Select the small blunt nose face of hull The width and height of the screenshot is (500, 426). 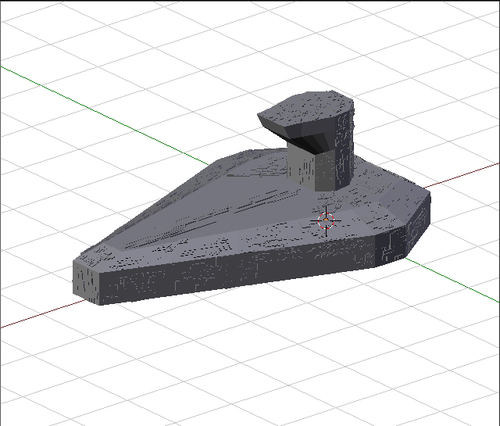(86, 282)
